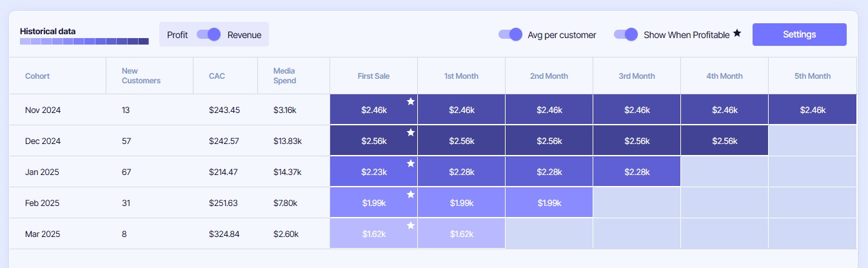The width and height of the screenshot is (868, 268).
Task: Select the Dec 2024 4th Month $2.56k cell
Action: 725,141
